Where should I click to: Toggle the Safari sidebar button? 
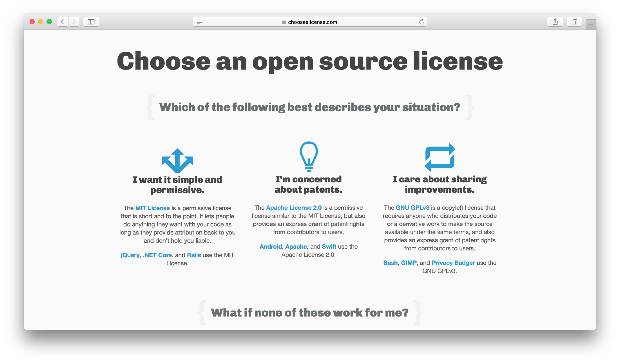(91, 22)
